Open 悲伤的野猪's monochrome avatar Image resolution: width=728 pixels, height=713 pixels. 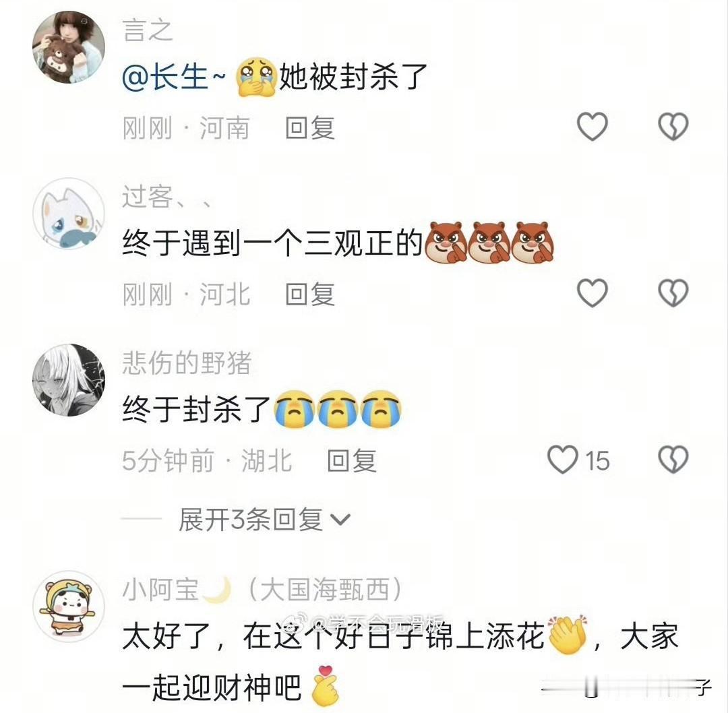click(x=69, y=380)
